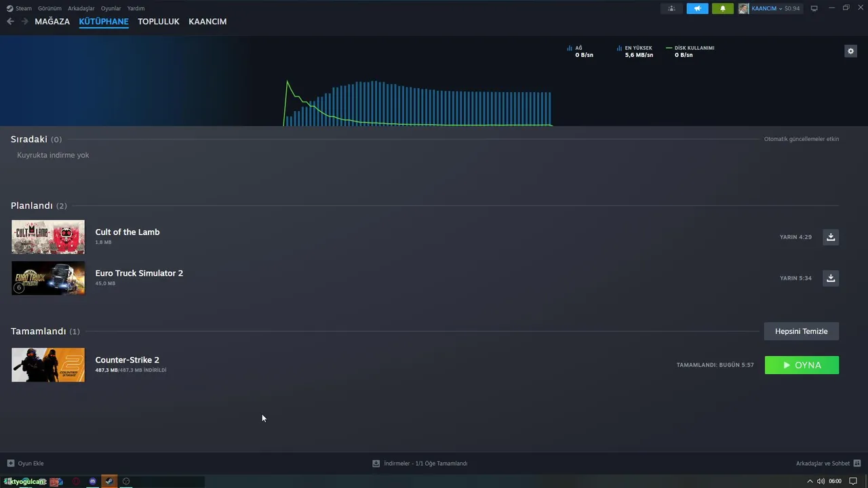Image resolution: width=868 pixels, height=488 pixels.
Task: Click the downloads icon in bottom bar
Action: click(376, 464)
